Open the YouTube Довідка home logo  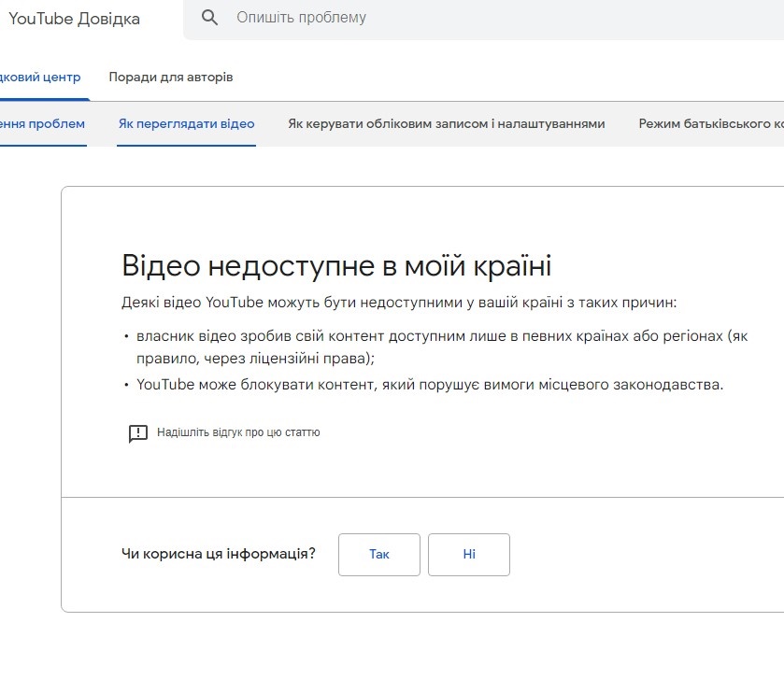(x=73, y=19)
